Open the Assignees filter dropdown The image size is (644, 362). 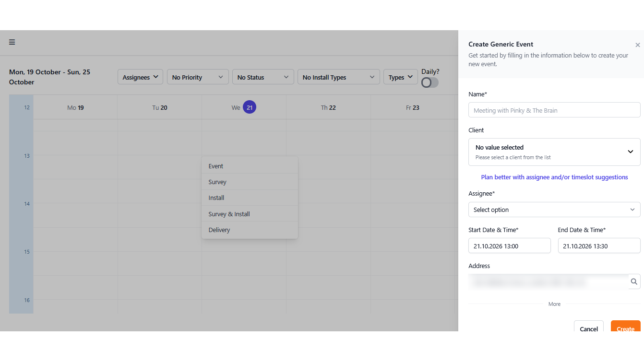[141, 77]
